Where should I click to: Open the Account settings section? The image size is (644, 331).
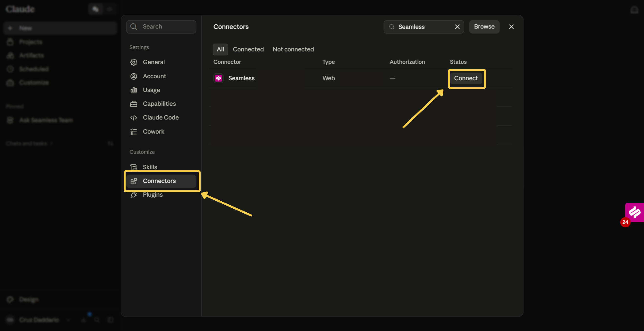161,76
